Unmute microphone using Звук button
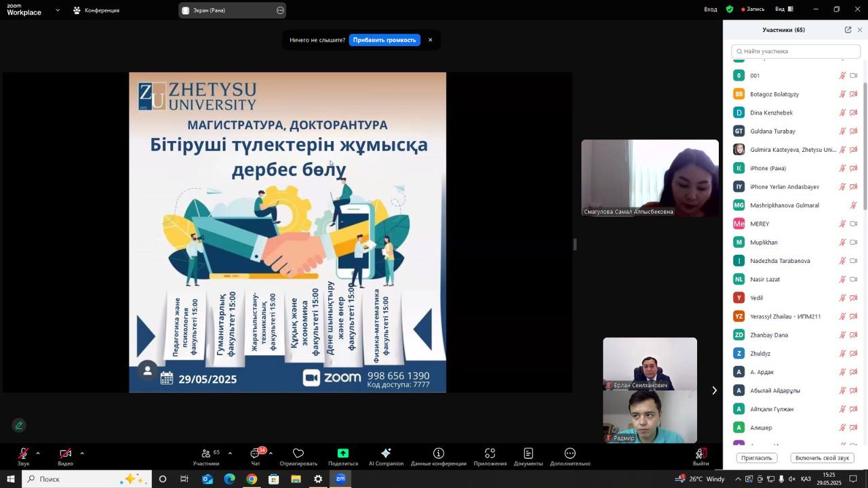This screenshot has height=488, width=868. point(24,453)
